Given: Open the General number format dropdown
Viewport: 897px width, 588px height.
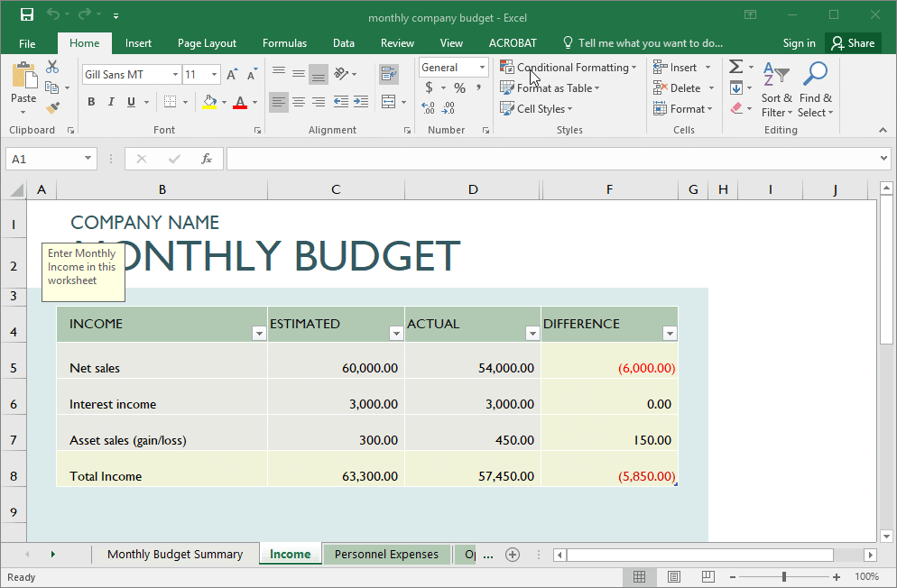Looking at the screenshot, I should (x=482, y=68).
